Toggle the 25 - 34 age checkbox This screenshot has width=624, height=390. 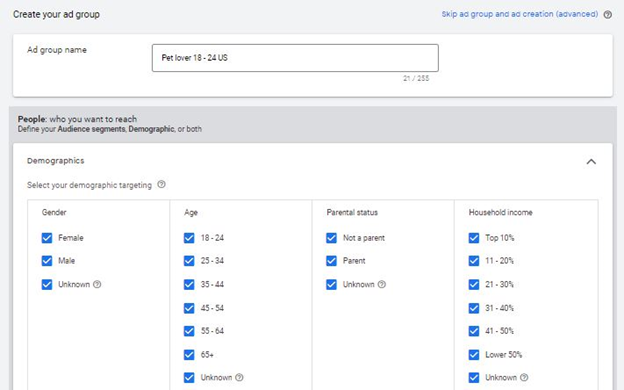(x=189, y=261)
